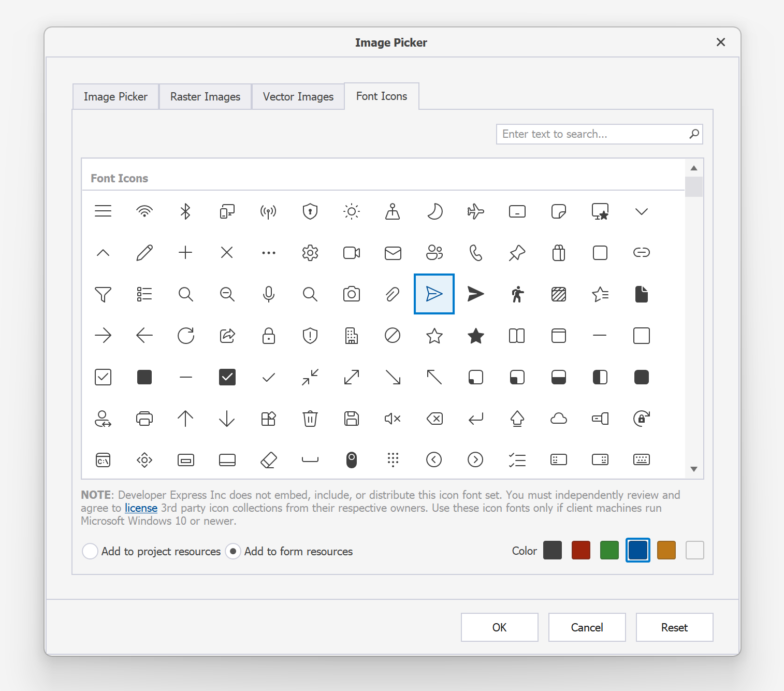Pick the airplane mode icon
Image resolution: width=784 pixels, height=691 pixels.
475,211
